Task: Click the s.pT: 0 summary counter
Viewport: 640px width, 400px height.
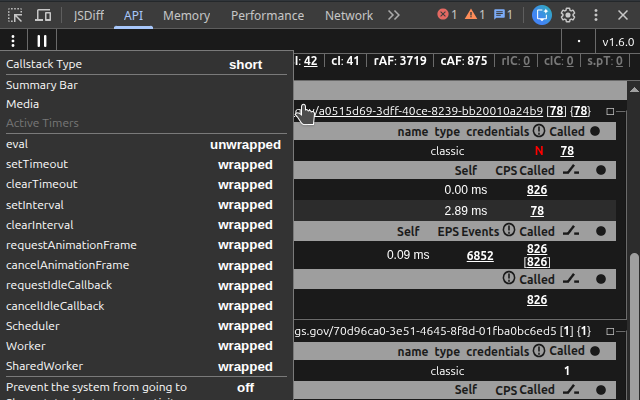Action: [x=605, y=61]
